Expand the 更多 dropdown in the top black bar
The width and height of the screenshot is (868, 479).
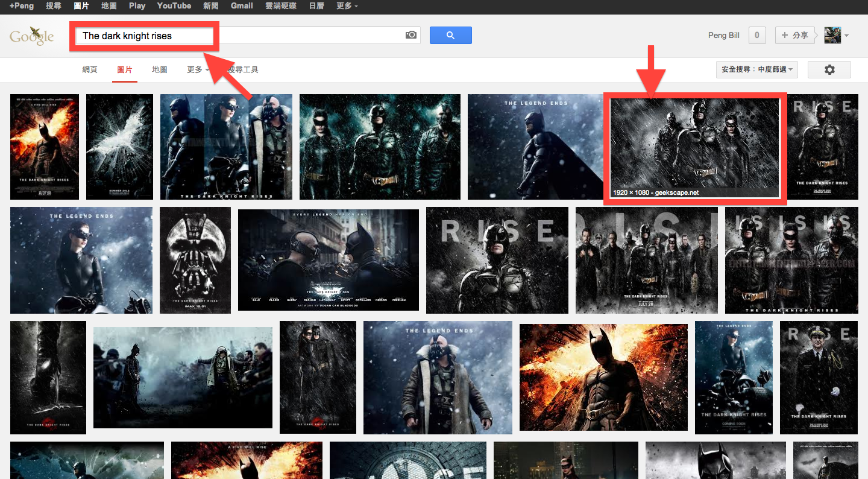[x=347, y=5]
